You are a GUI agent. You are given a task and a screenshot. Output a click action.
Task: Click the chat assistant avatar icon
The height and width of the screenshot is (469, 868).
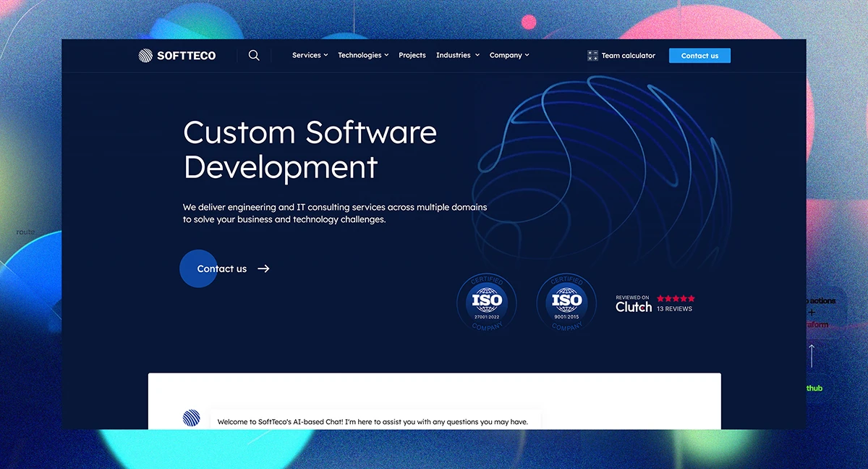(191, 418)
